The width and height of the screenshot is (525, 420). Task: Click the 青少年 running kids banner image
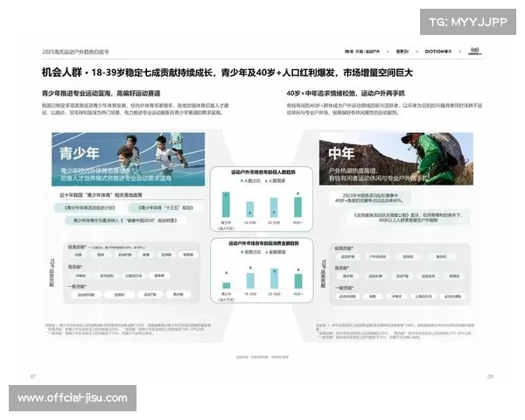pyautogui.click(x=129, y=159)
